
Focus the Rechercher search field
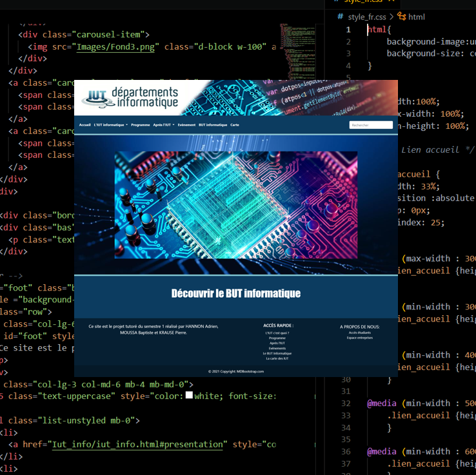pyautogui.click(x=371, y=125)
